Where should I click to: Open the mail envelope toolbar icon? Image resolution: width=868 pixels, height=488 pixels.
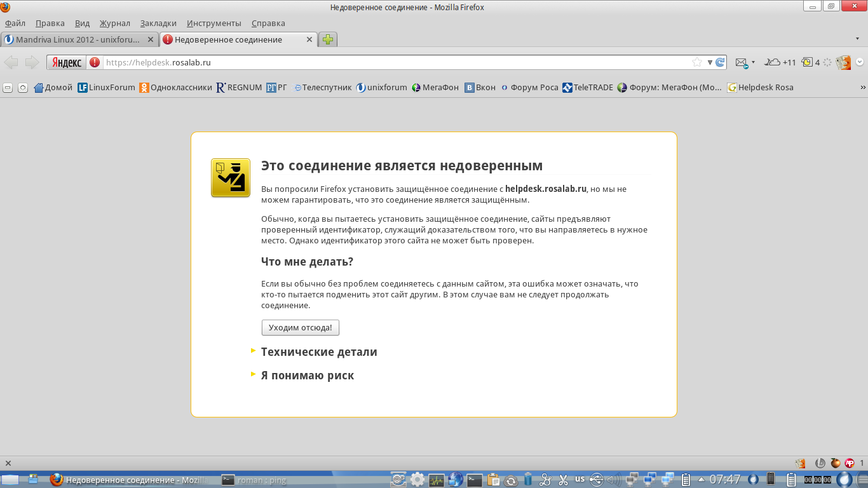pos(741,62)
